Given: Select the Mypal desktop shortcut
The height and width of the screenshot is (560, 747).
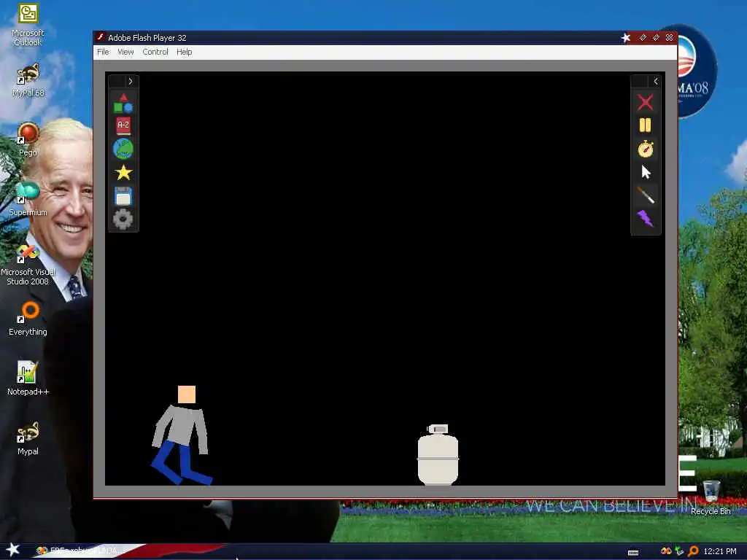Looking at the screenshot, I should (x=28, y=438).
